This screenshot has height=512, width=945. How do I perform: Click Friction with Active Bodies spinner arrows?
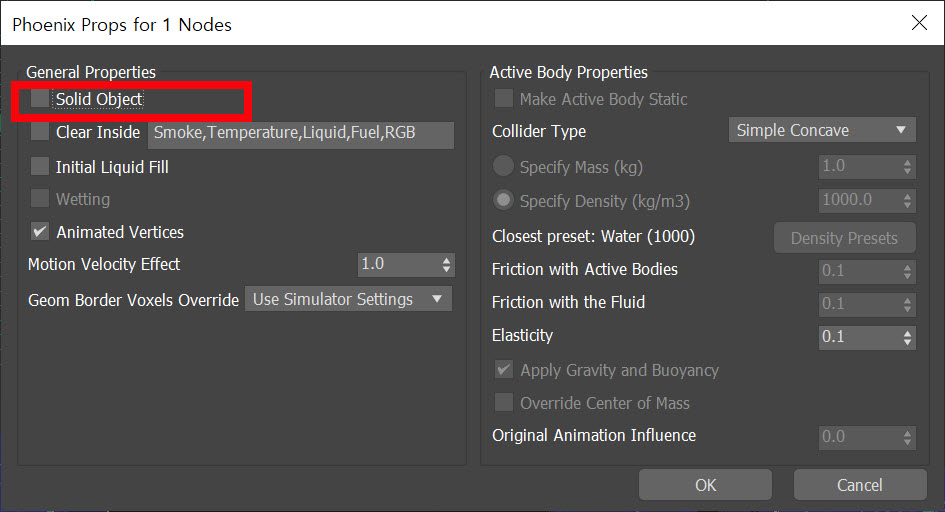coord(908,272)
